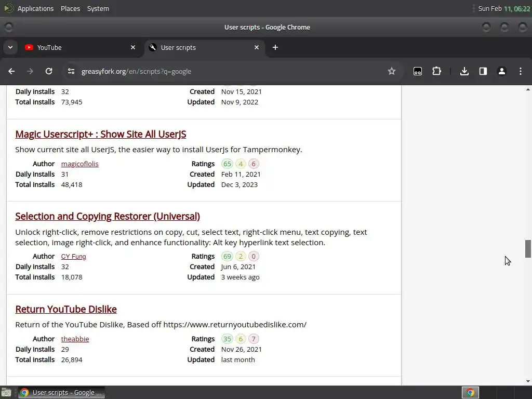Open the System menu

(x=98, y=8)
